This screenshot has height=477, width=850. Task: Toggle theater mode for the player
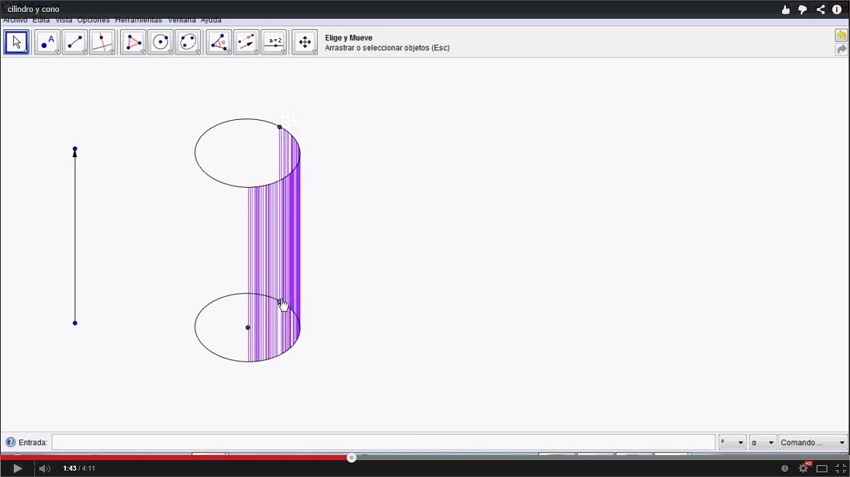(x=822, y=468)
